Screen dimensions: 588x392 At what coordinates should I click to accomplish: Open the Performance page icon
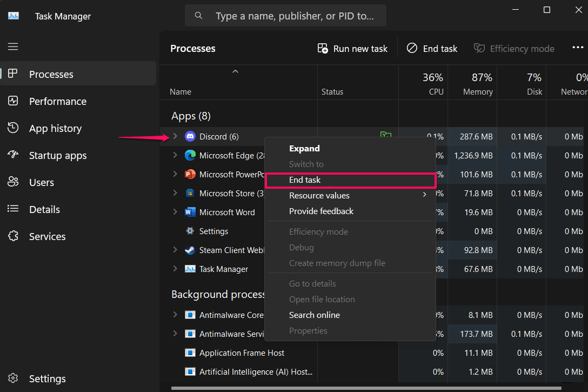(13, 101)
